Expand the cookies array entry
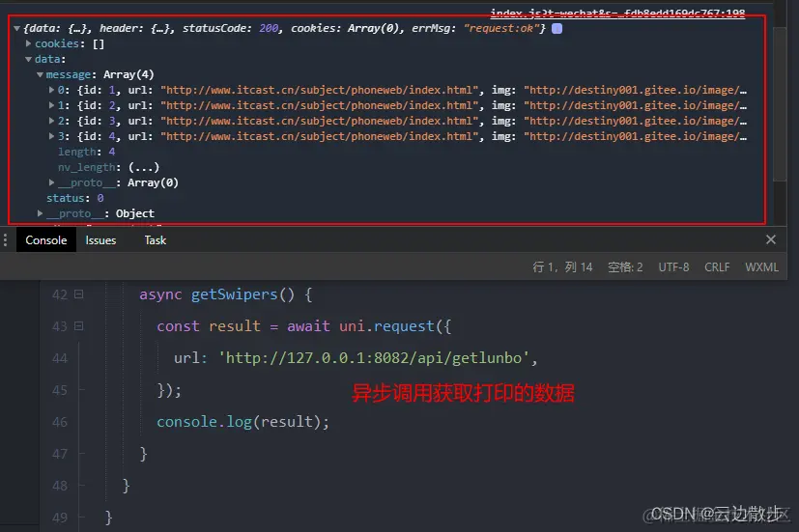Viewport: 799px width, 532px height. click(29, 43)
